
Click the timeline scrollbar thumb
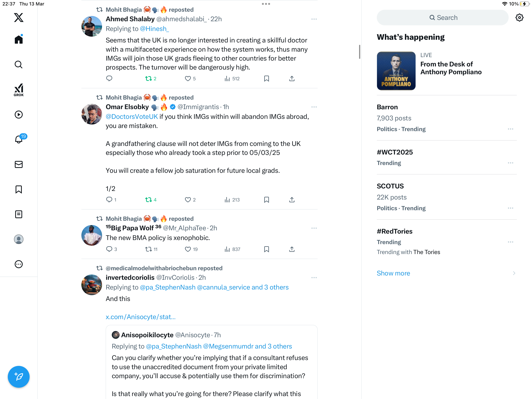click(x=359, y=51)
